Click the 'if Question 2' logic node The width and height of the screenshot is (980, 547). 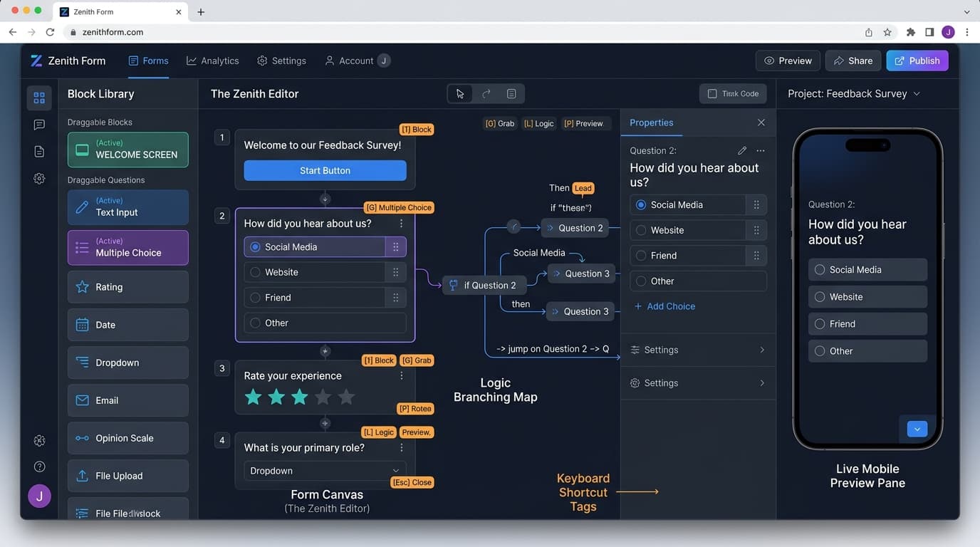point(484,285)
